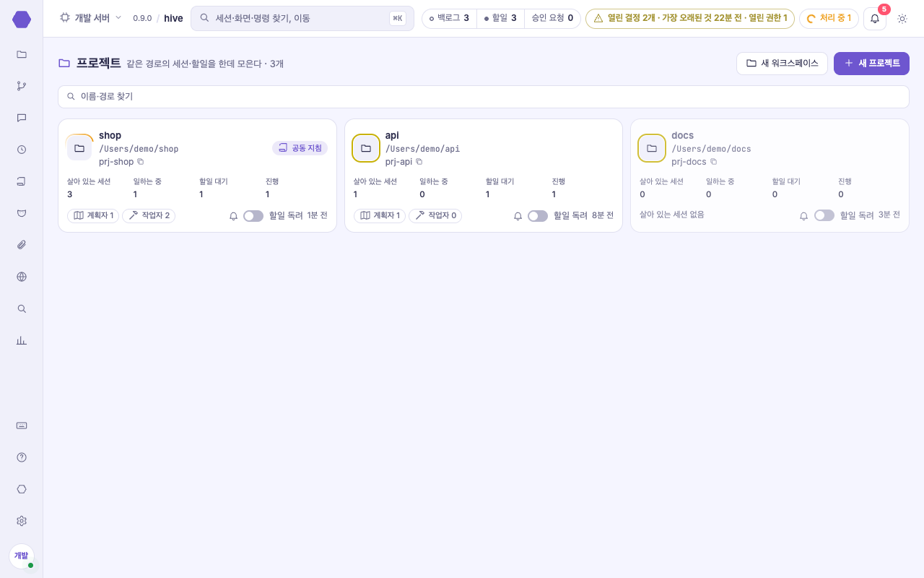Viewport: 924px width, 578px height.
Task: Expand the 개발 서버 server dropdown
Action: pos(90,18)
